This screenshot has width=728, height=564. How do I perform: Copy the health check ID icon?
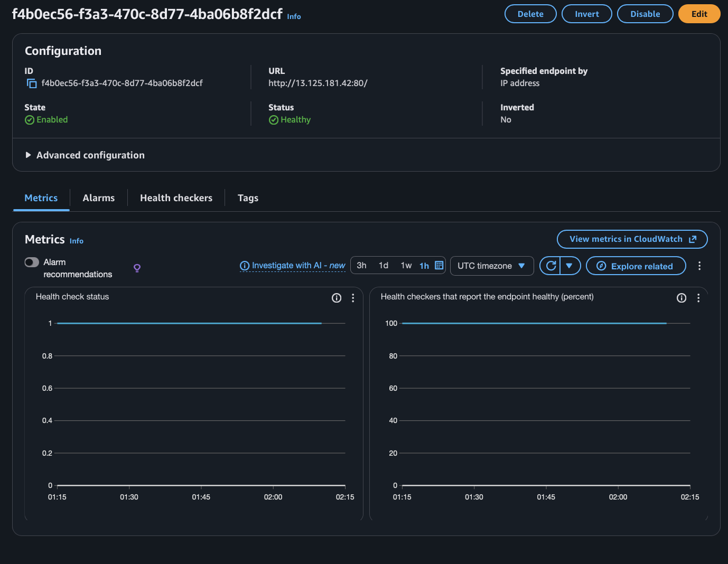pos(32,83)
